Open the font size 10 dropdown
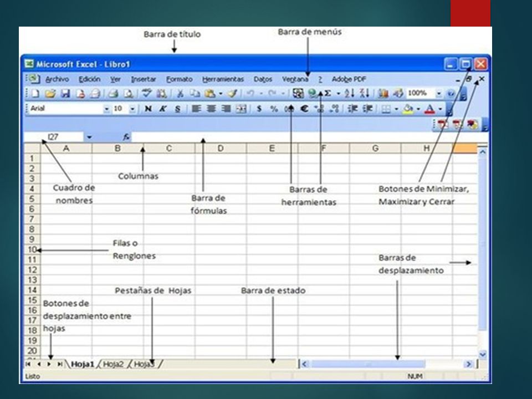The image size is (532, 399). pos(132,109)
